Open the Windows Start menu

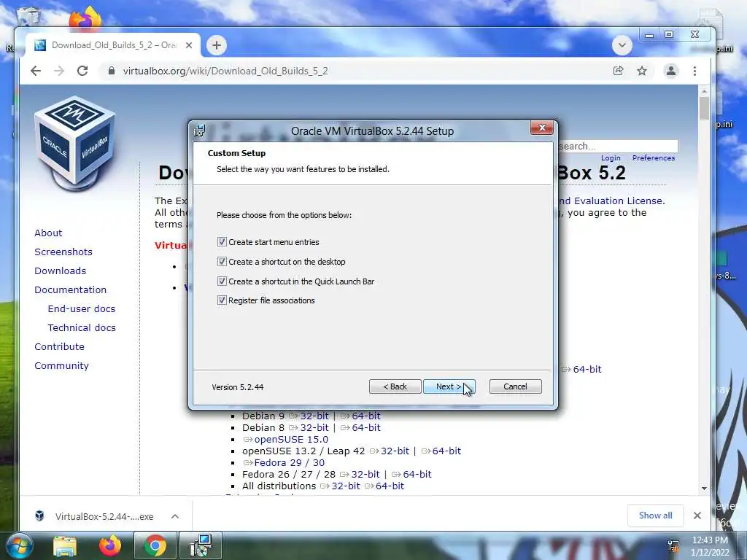coord(19,546)
